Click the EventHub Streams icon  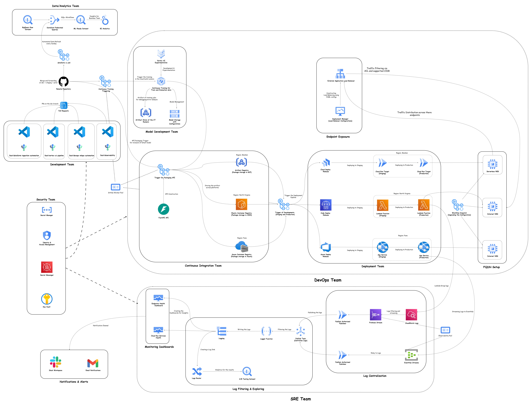tap(411, 355)
